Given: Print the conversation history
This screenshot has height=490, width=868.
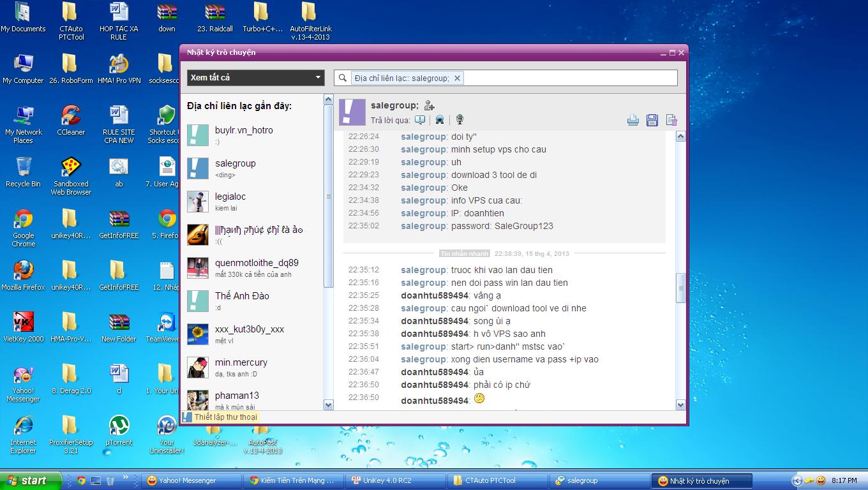Looking at the screenshot, I should click(x=632, y=120).
